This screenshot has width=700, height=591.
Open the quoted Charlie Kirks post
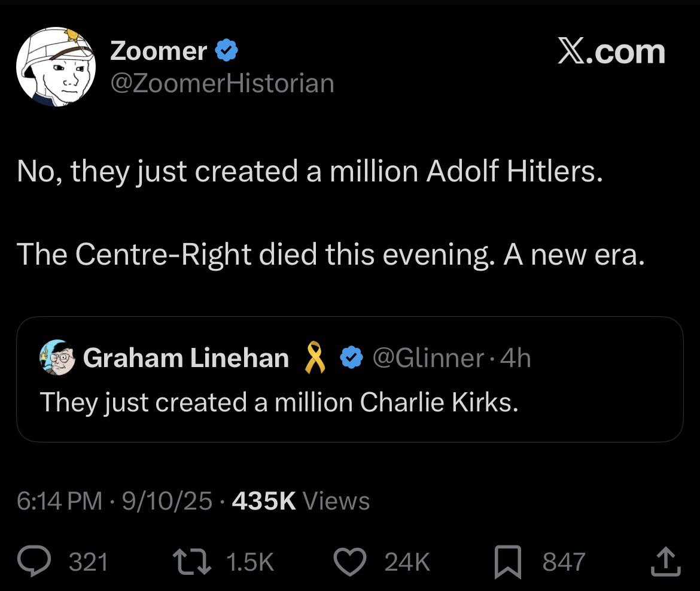pos(349,402)
